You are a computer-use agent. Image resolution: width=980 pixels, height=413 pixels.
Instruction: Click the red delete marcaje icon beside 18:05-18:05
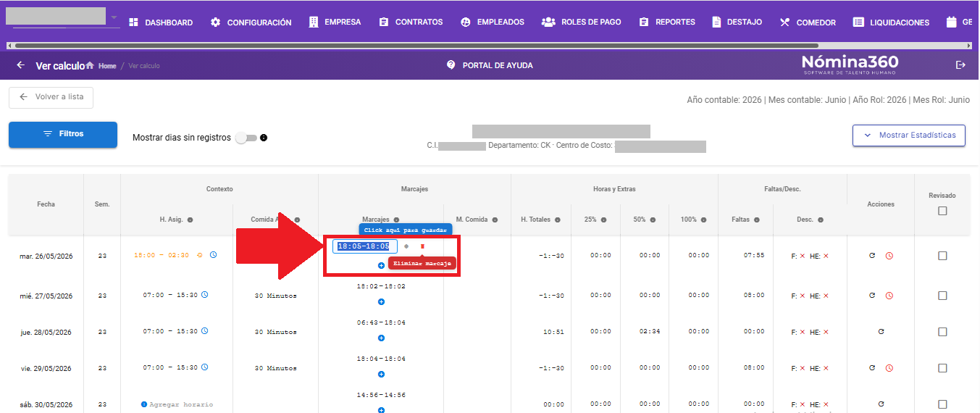point(422,246)
